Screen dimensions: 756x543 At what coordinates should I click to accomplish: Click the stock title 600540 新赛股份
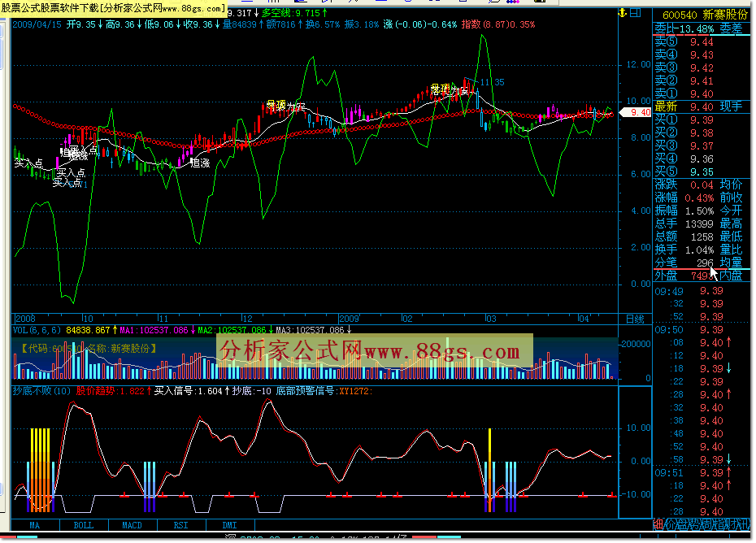705,15
